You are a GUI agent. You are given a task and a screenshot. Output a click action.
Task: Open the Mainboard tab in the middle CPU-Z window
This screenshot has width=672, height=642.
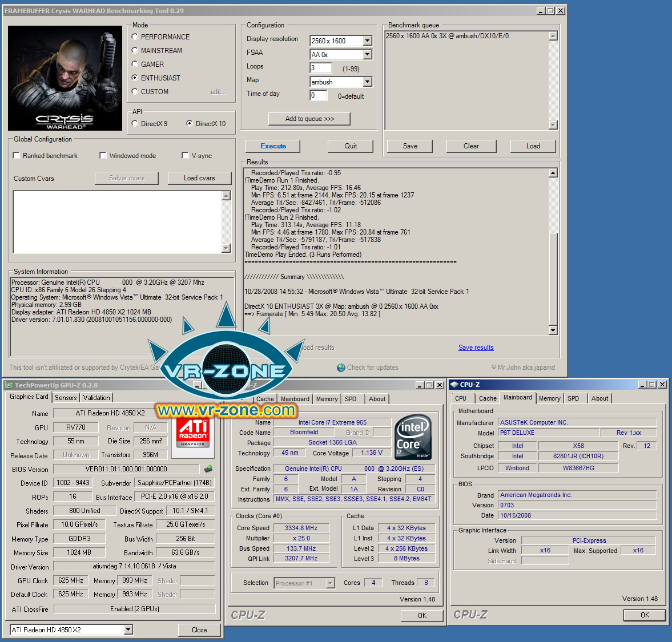295,399
